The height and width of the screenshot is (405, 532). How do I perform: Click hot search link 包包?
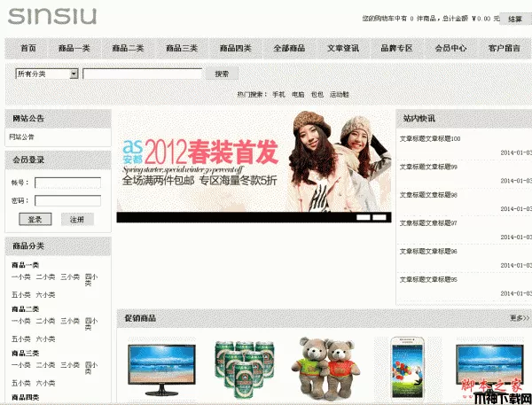317,94
